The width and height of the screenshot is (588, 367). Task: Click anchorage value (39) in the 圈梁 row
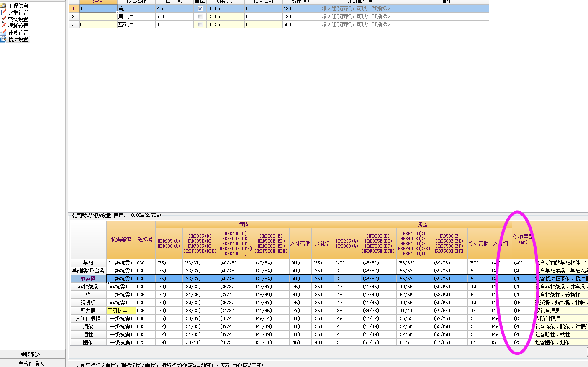click(169, 342)
